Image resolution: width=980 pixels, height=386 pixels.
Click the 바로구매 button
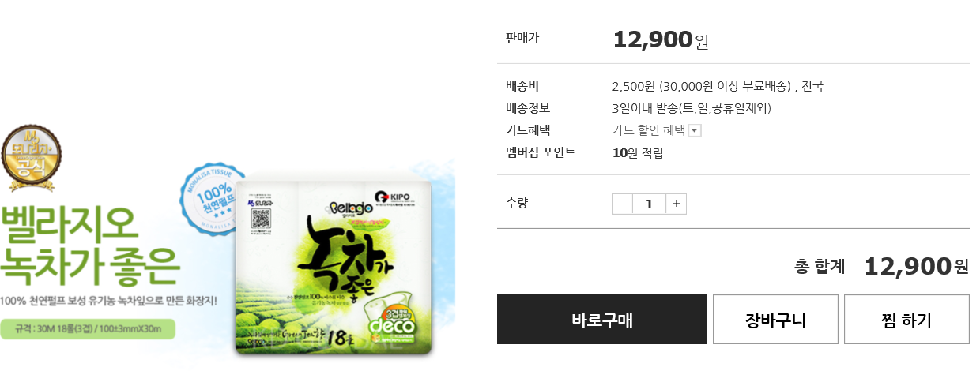(602, 320)
